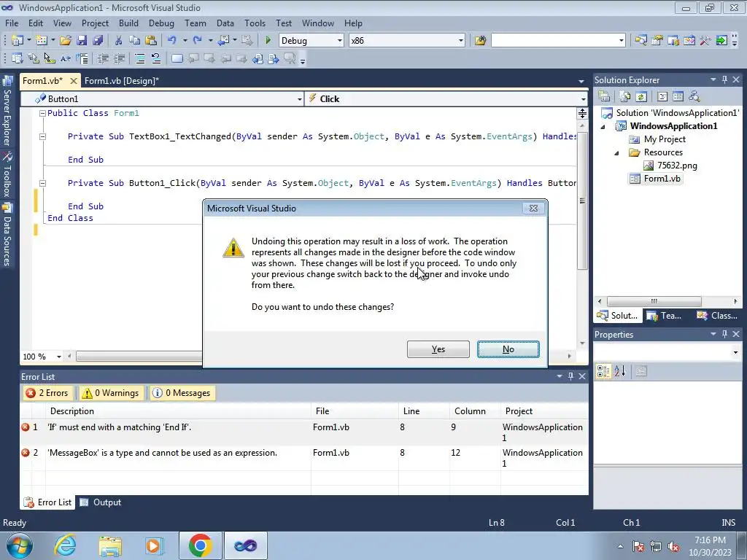Start debugging with the green play icon
Viewport: 747px width, 560px height.
pyautogui.click(x=268, y=41)
